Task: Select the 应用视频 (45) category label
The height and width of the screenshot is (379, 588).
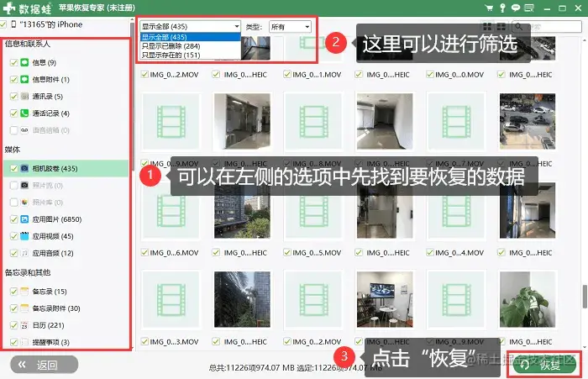Action: (53, 236)
